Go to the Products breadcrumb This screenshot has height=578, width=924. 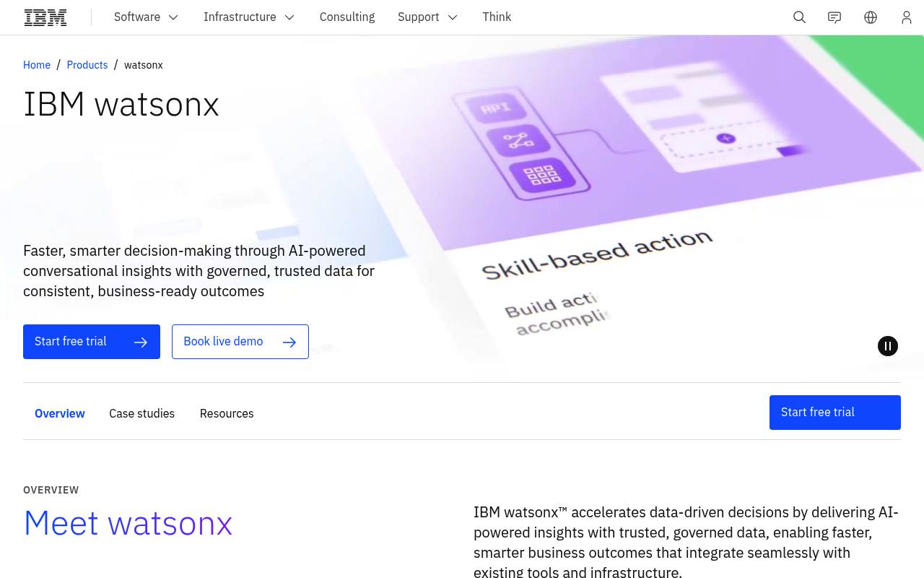87,65
